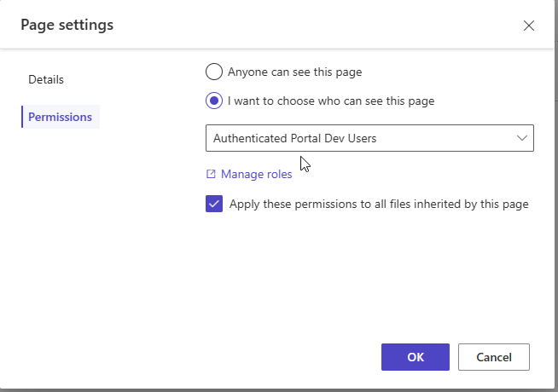558x392 pixels.
Task: Click the white checkmark inside the purple checkbox
Action: point(214,205)
